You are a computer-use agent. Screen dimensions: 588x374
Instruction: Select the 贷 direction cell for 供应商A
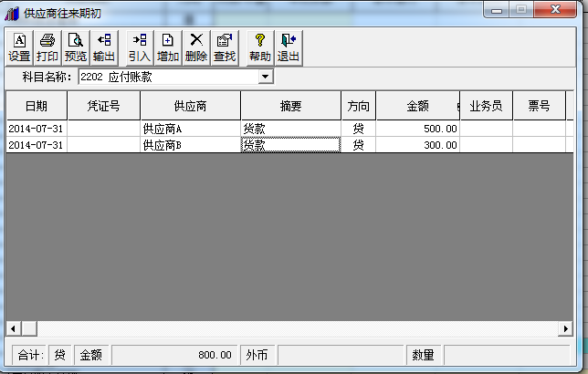tap(359, 129)
